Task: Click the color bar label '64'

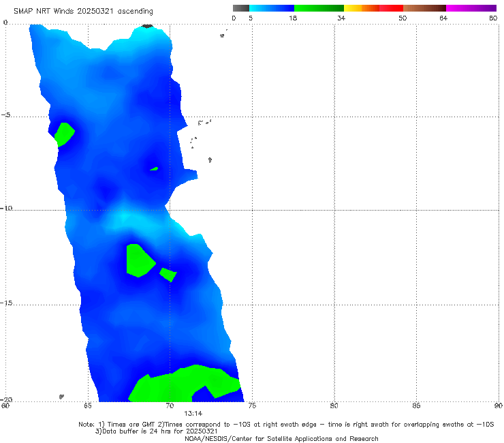Action: (x=443, y=18)
